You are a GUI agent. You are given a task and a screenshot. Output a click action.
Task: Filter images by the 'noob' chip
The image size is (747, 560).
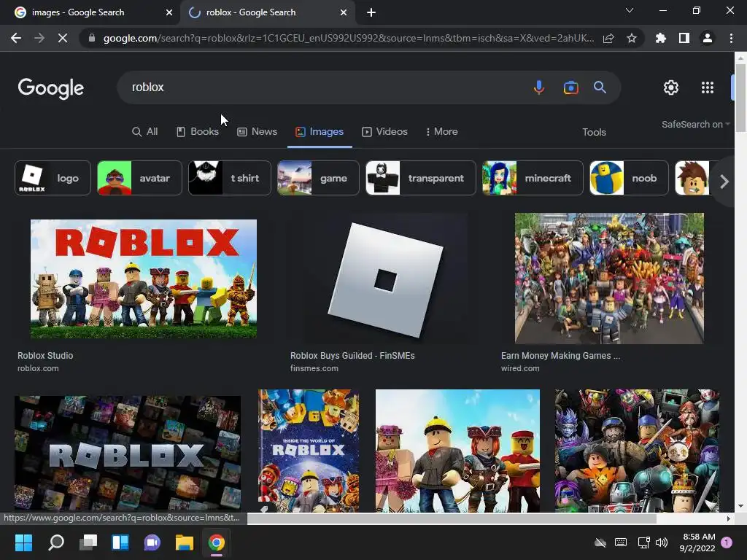tap(630, 178)
